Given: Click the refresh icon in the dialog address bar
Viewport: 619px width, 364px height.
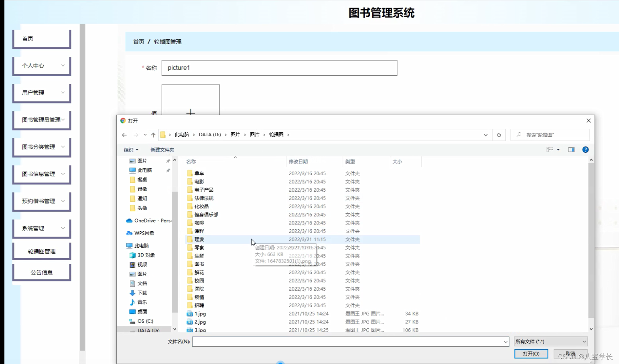Looking at the screenshot, I should [x=499, y=135].
